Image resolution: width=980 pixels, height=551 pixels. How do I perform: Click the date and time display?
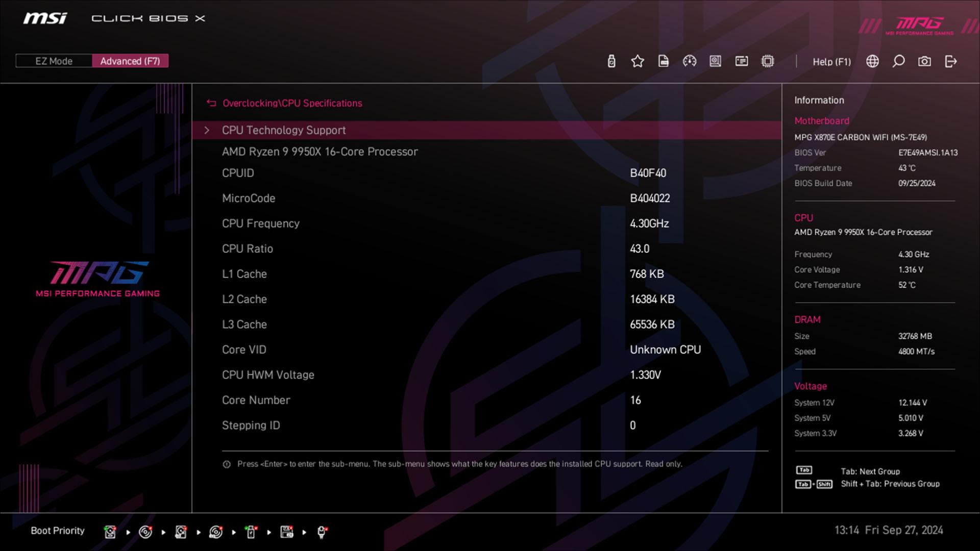(889, 531)
